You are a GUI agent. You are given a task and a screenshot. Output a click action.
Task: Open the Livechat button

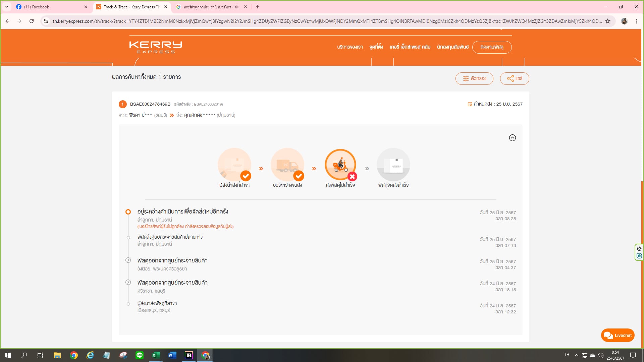[x=618, y=335]
